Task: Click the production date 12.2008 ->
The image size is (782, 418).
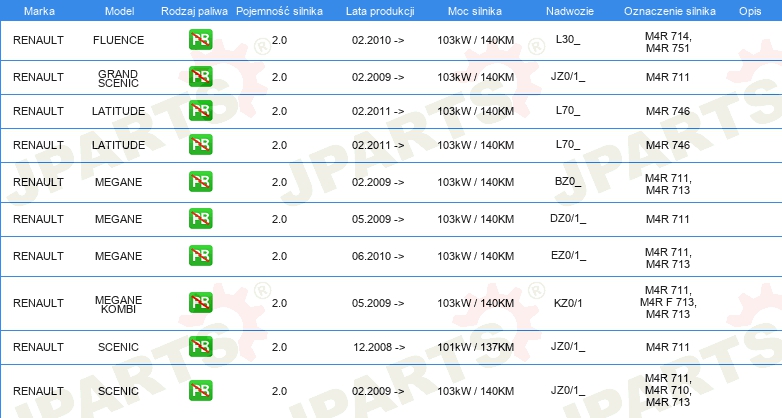Action: pos(379,347)
